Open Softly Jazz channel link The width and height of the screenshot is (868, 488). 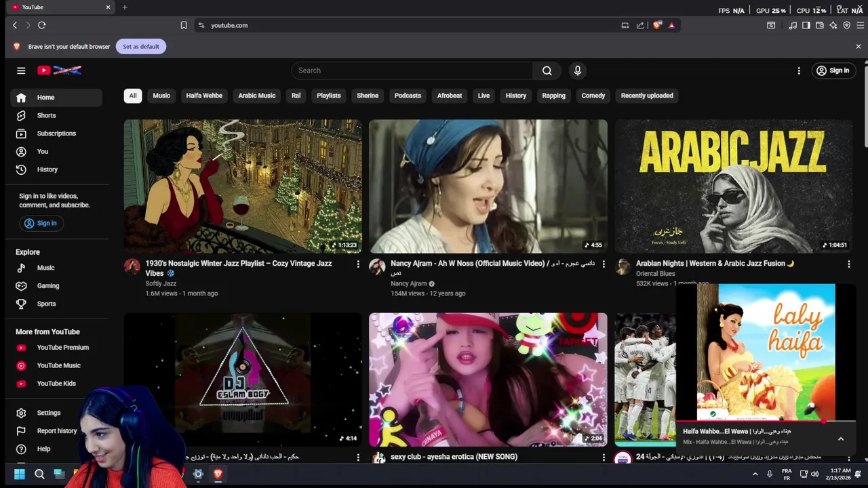(x=161, y=284)
